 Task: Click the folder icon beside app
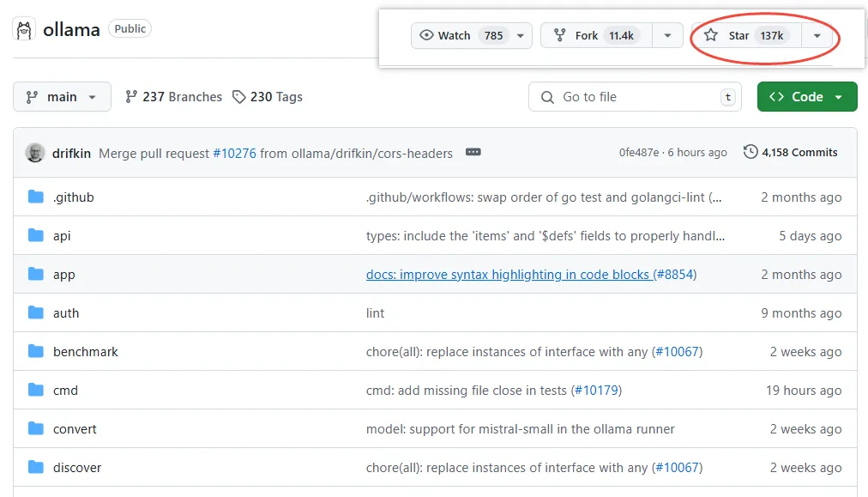click(36, 275)
